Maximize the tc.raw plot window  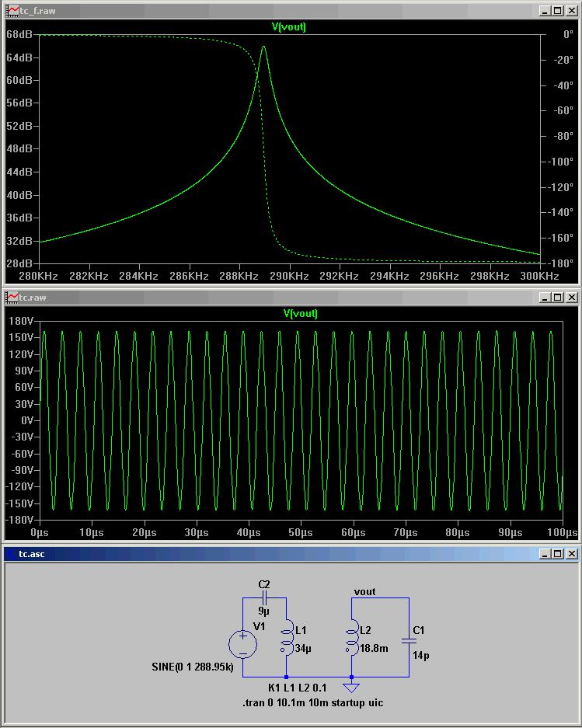559,297
